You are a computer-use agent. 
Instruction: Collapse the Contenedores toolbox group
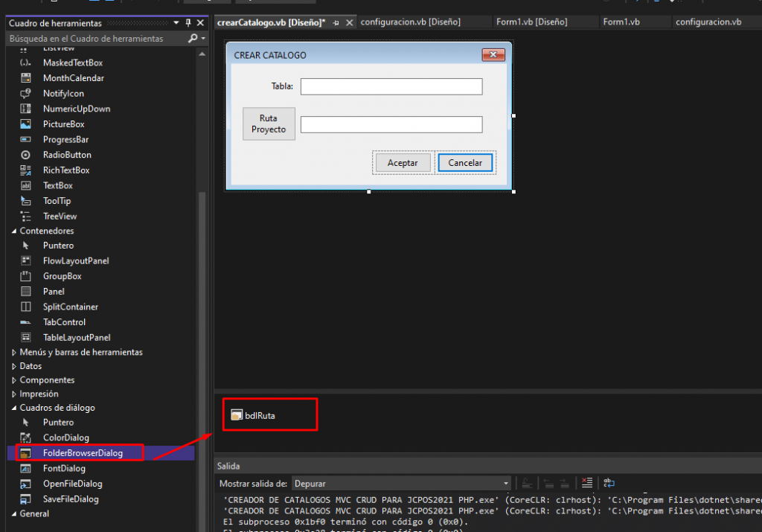coord(14,231)
